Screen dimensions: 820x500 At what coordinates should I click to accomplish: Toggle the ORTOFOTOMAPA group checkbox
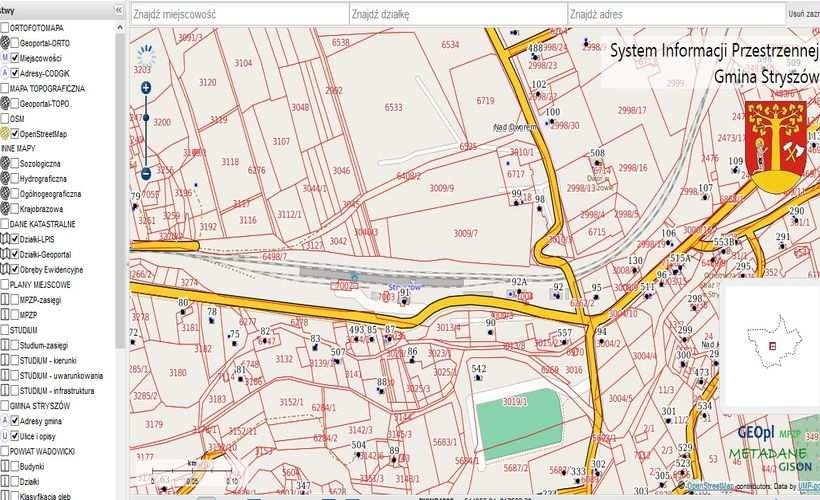click(x=5, y=28)
